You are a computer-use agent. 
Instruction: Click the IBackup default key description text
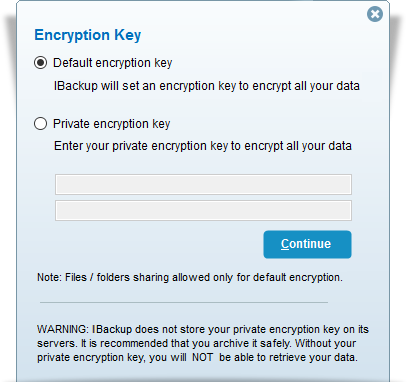[x=207, y=86]
